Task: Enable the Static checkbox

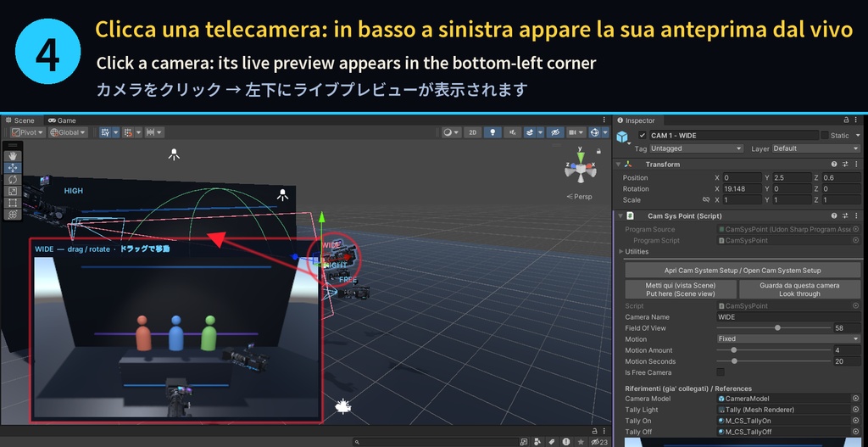Action: [x=825, y=135]
